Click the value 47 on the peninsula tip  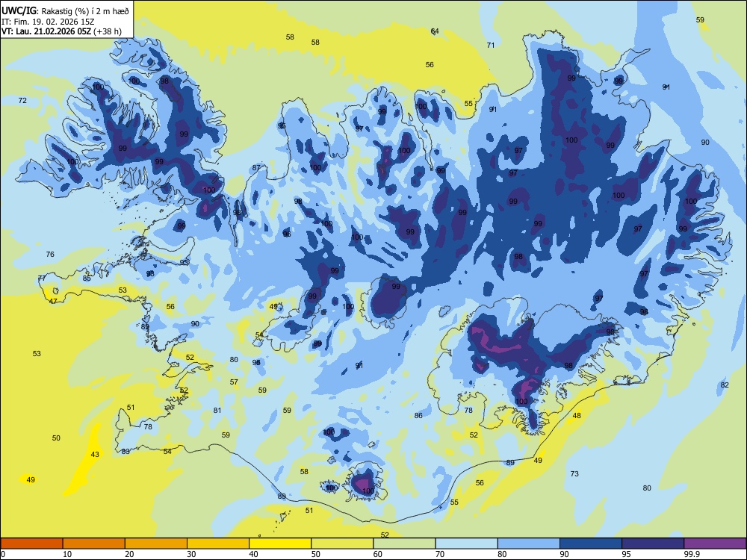coord(53,301)
